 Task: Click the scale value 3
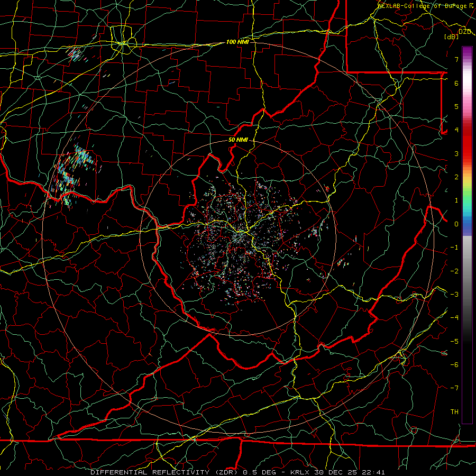point(456,153)
